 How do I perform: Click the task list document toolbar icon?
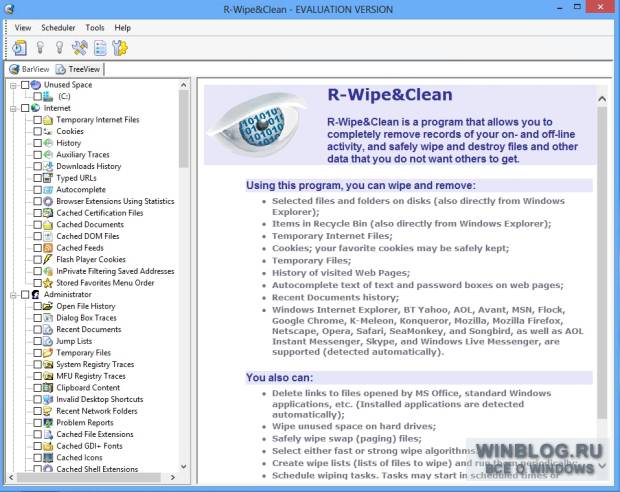tap(100, 48)
